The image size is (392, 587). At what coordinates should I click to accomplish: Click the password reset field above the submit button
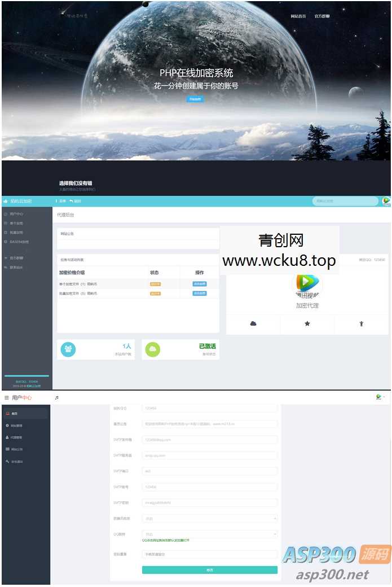(x=210, y=554)
